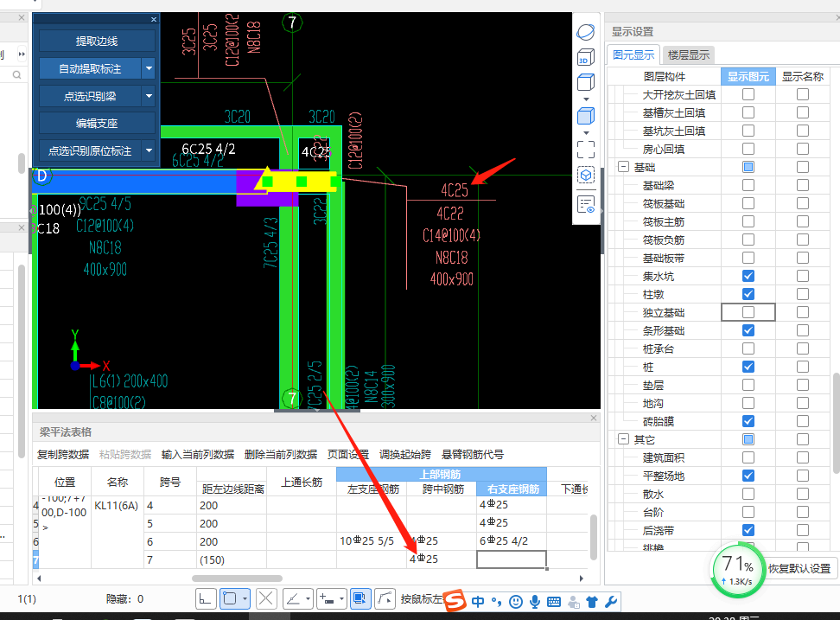Collapse the 其它 tree group

pos(623,439)
